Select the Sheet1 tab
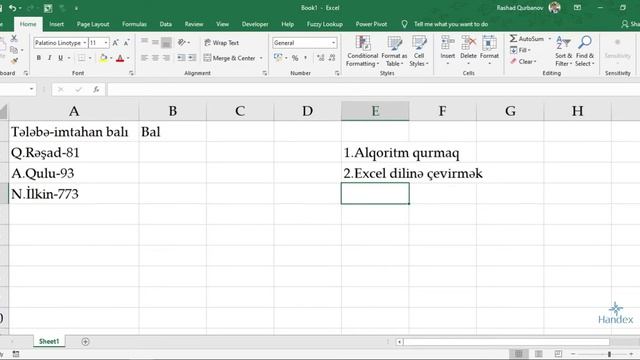The width and height of the screenshot is (640, 360). [49, 341]
